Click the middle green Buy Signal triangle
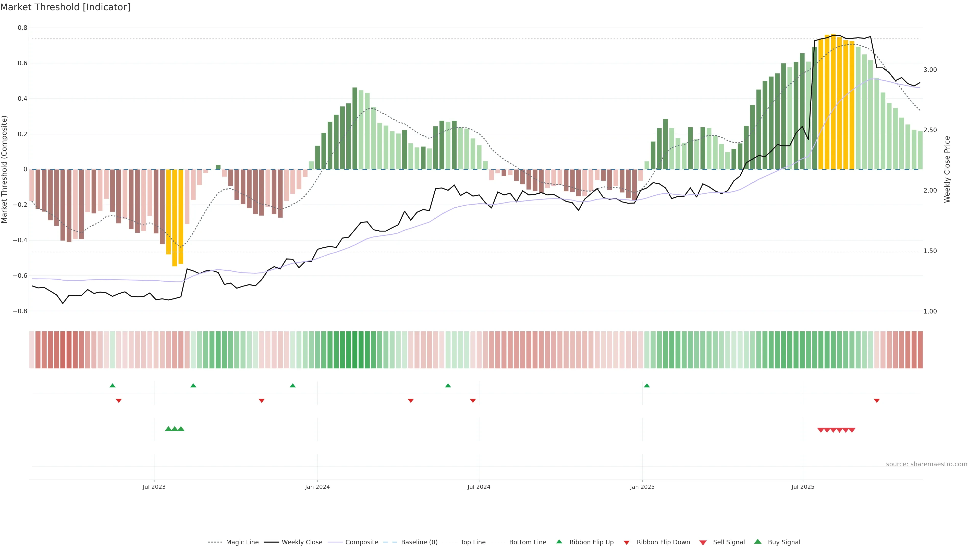This screenshot has height=551, width=980. coord(175,429)
